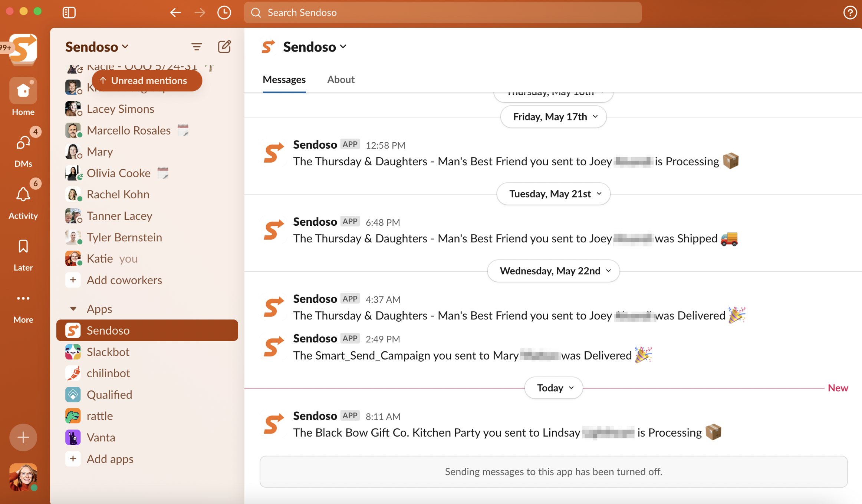The image size is (862, 504).
Task: Click the disabled message composer box
Action: tap(553, 471)
